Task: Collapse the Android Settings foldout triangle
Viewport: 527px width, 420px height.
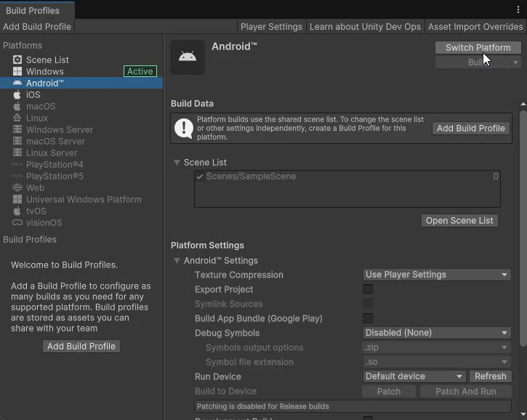Action: tap(177, 261)
